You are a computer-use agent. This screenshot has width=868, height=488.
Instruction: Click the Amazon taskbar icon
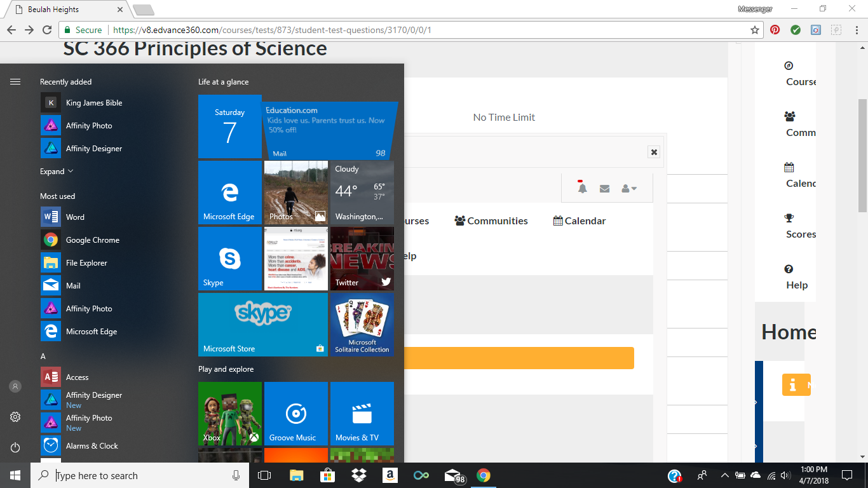point(390,475)
